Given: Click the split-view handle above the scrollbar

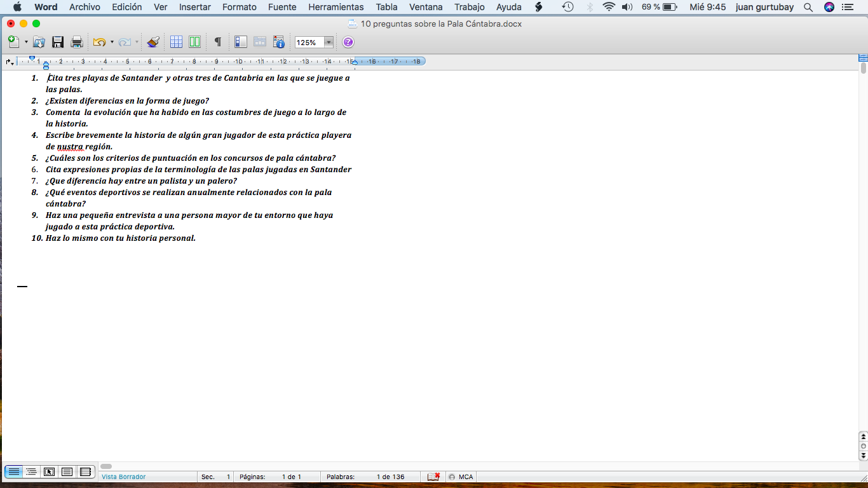Looking at the screenshot, I should pos(863,57).
